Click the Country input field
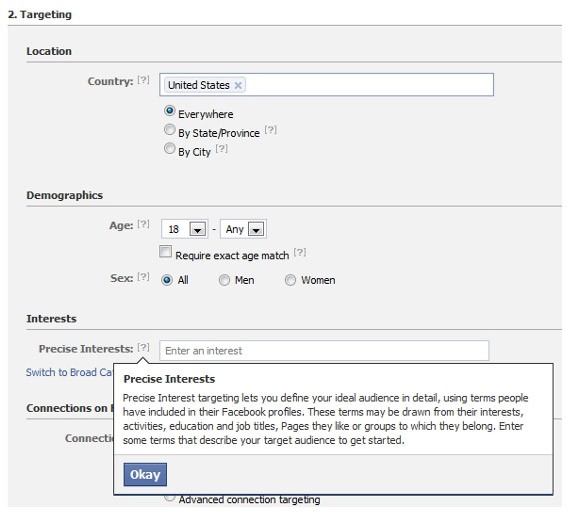The height and width of the screenshot is (512, 570). (x=326, y=85)
